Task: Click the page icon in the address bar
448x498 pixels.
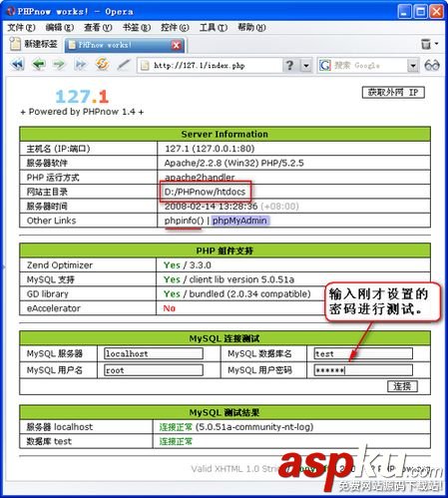Action: [145, 66]
